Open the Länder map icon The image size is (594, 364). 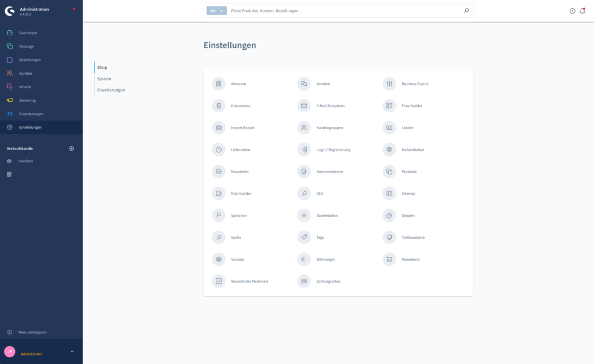[x=389, y=128]
